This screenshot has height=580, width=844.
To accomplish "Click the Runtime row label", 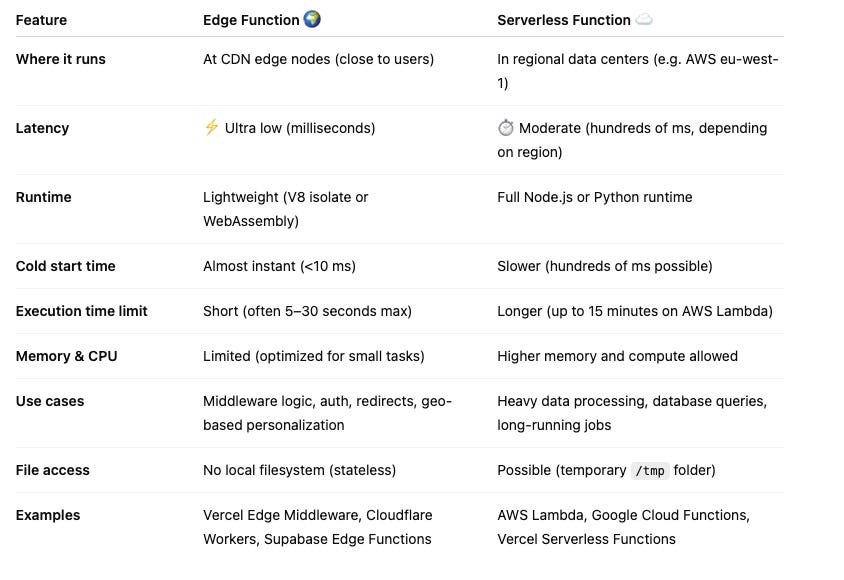I will point(45,197).
